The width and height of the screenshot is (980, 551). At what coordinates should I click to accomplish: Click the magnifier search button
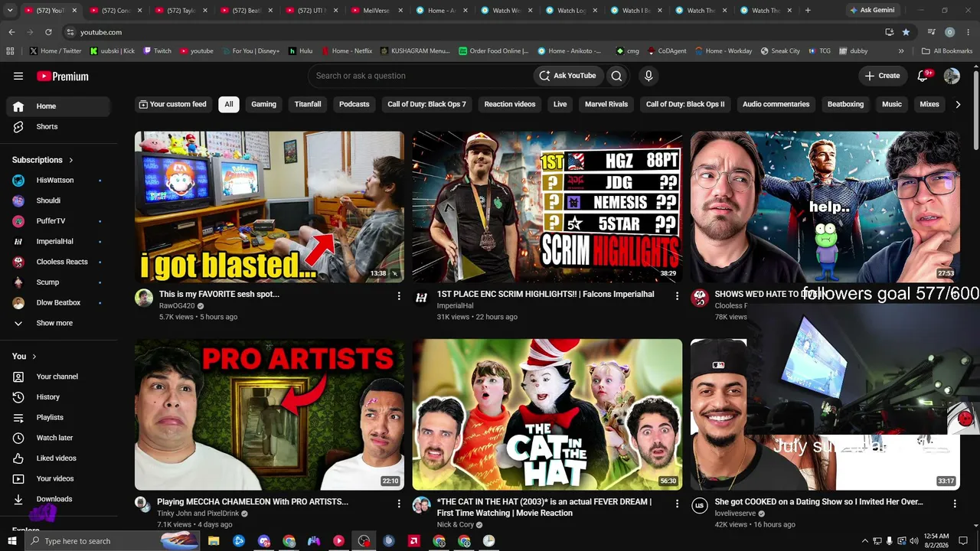click(x=616, y=76)
